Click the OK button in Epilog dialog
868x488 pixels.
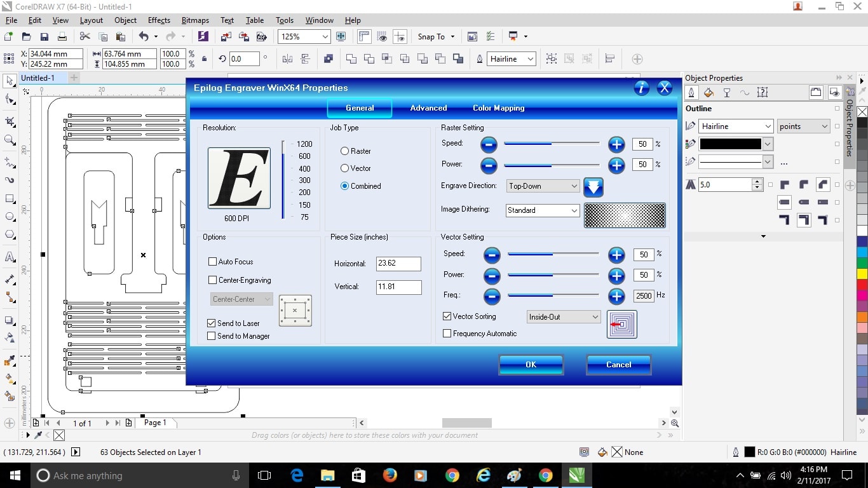tap(531, 365)
